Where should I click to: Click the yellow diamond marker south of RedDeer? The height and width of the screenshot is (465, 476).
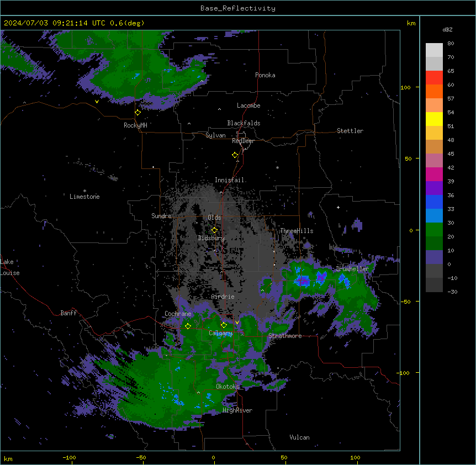tap(235, 155)
